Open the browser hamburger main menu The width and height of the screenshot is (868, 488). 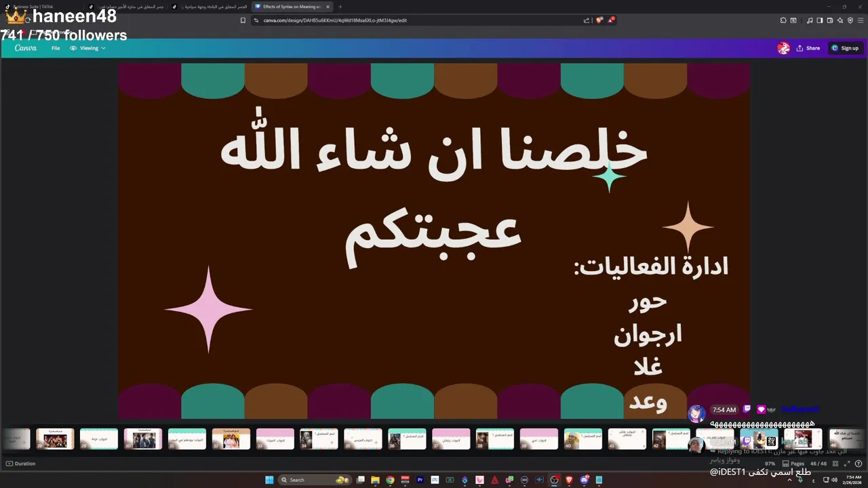click(861, 20)
